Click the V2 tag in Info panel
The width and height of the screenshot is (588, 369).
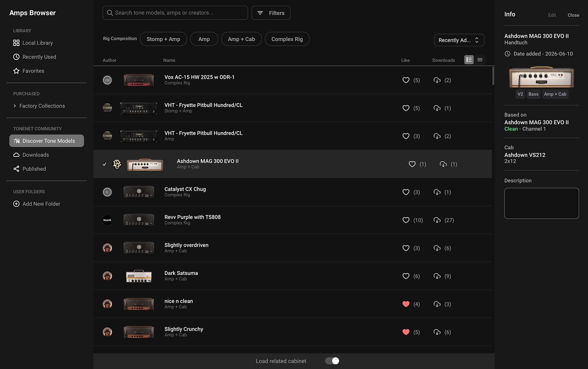tap(520, 94)
